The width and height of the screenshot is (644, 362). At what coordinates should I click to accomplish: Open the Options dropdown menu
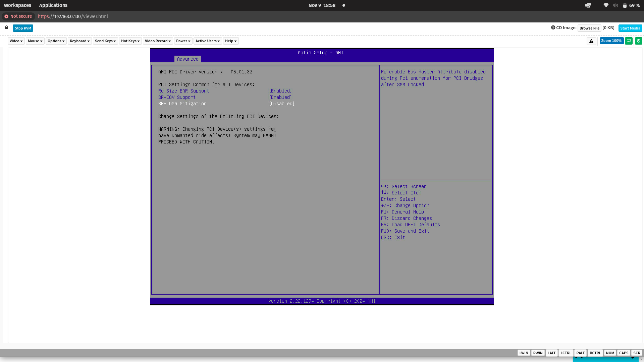point(56,41)
